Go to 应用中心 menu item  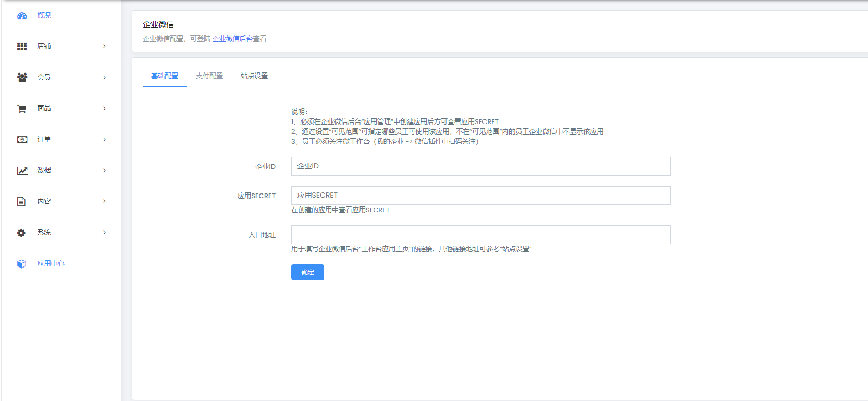[x=51, y=264]
